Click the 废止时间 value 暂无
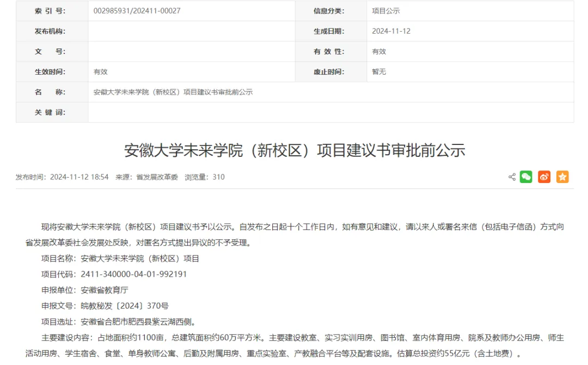Image resolution: width=588 pixels, height=365 pixels. tap(379, 71)
